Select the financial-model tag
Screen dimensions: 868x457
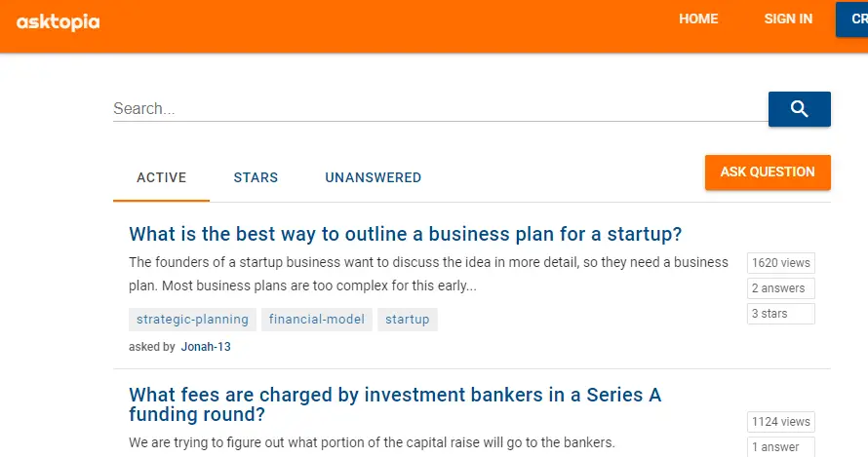click(x=317, y=320)
